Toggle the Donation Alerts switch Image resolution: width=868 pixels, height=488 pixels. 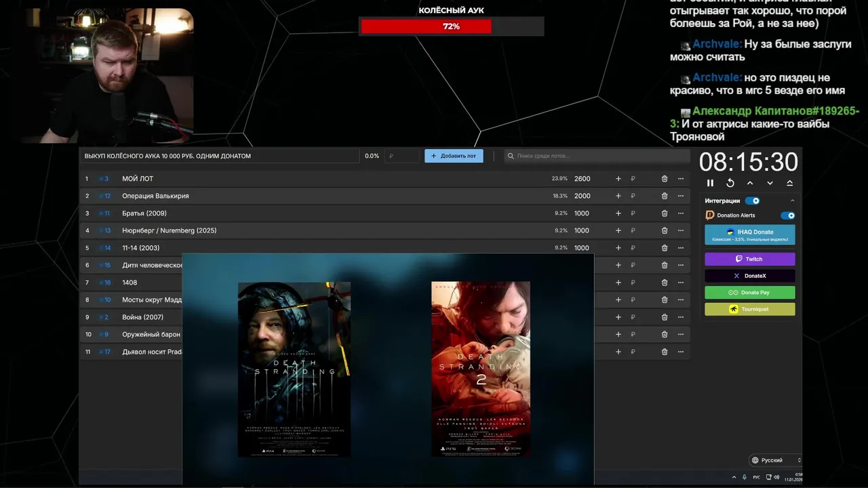pos(787,216)
